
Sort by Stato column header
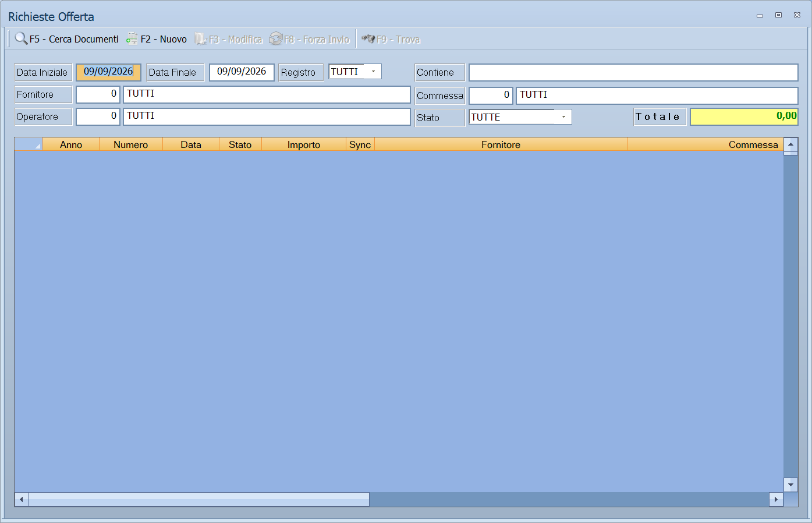(x=240, y=144)
